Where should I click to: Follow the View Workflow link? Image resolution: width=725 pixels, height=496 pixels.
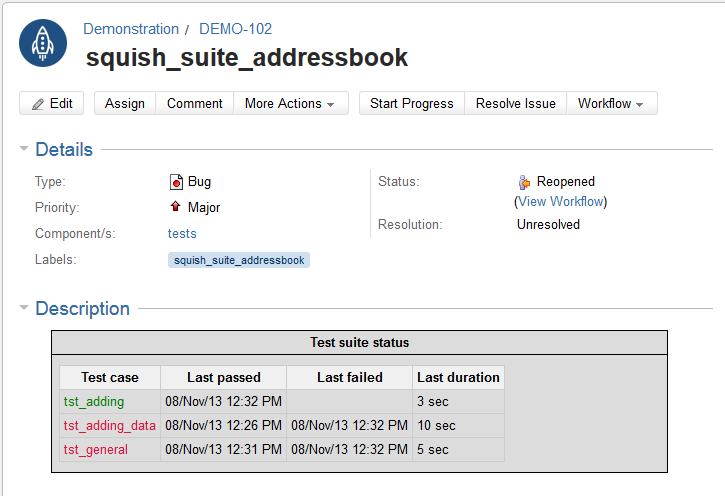coord(560,202)
